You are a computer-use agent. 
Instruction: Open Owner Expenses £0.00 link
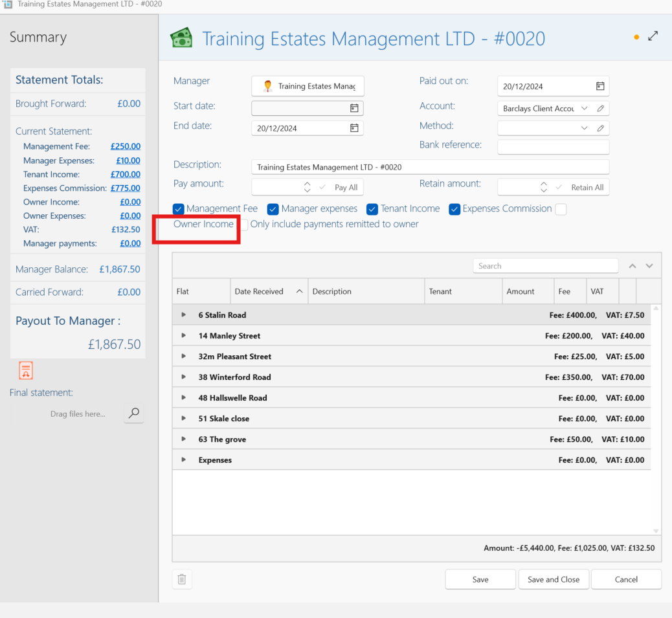click(130, 215)
